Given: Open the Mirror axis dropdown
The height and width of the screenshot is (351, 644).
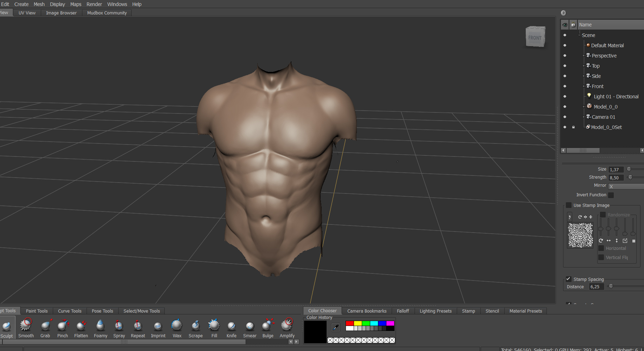Looking at the screenshot, I should point(626,186).
